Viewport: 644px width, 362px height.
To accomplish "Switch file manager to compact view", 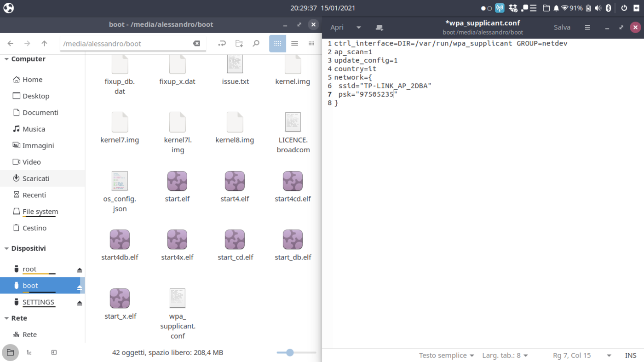I will (311, 43).
